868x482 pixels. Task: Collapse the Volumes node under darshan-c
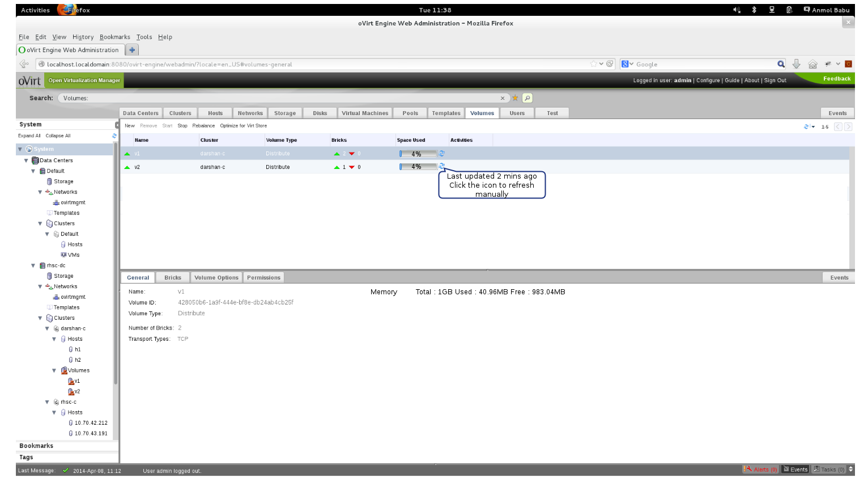tap(54, 371)
